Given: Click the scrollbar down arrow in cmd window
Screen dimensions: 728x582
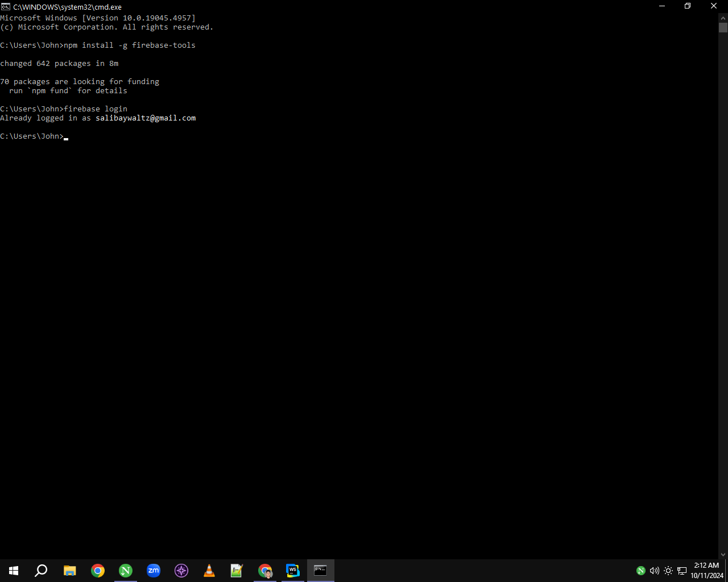Looking at the screenshot, I should 723,555.
